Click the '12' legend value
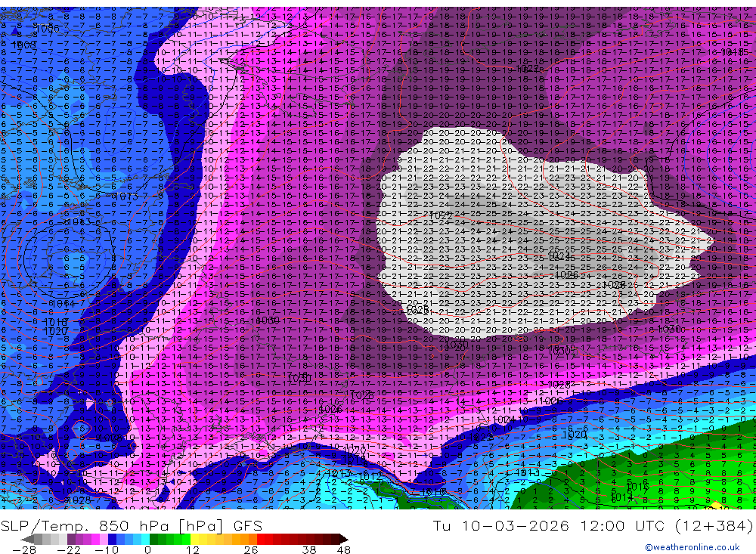Screen dimensions: 756x554 (x=193, y=550)
